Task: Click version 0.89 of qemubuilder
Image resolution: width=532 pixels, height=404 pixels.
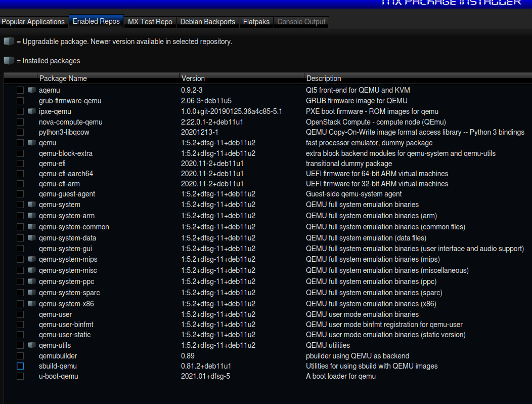Action: (x=188, y=356)
